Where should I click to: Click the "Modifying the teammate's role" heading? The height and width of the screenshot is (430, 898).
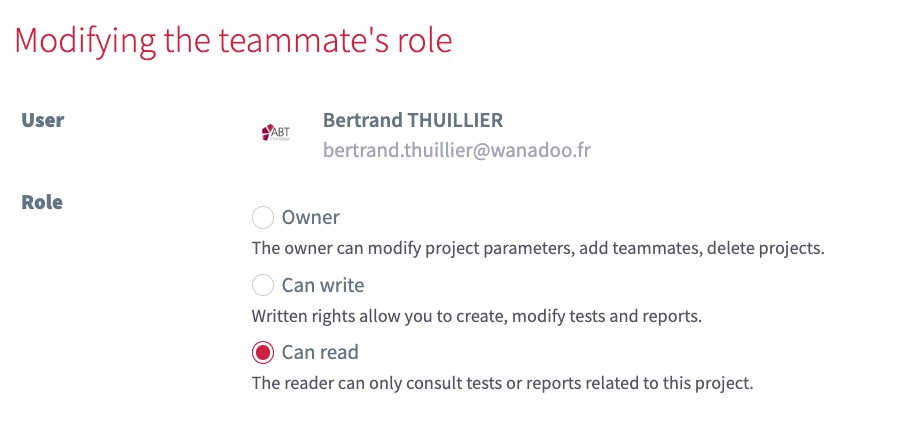point(233,41)
